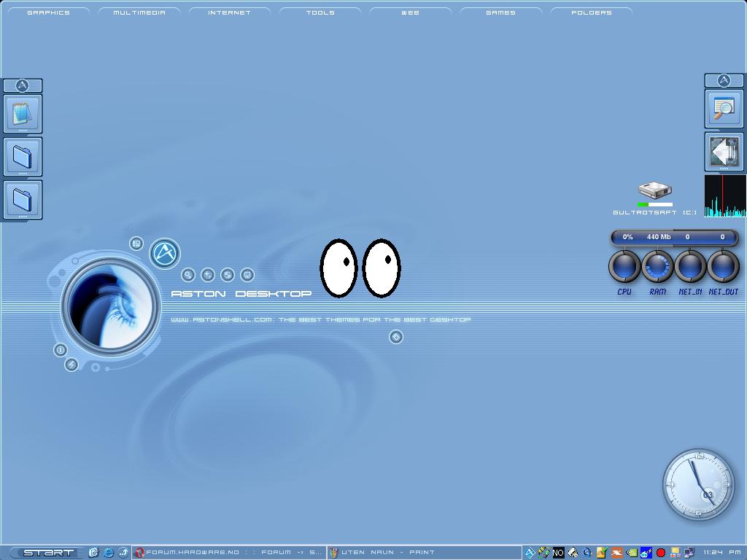Click the large Aston logo round button
747x560 pixels.
pos(165,253)
